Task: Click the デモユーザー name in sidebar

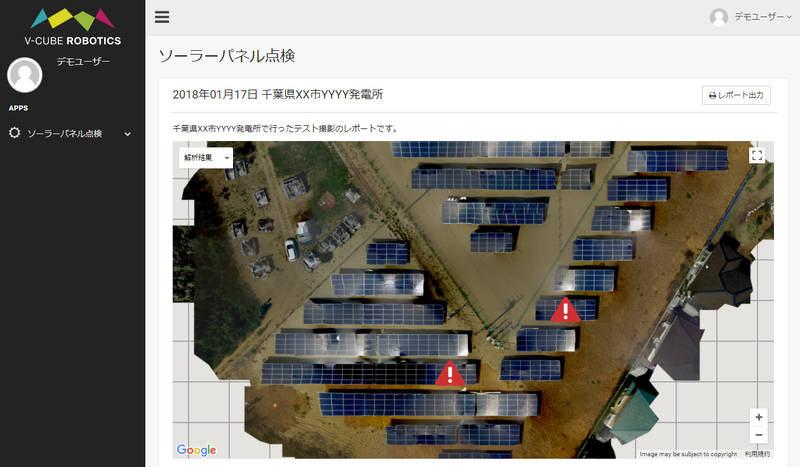Action: click(x=83, y=62)
